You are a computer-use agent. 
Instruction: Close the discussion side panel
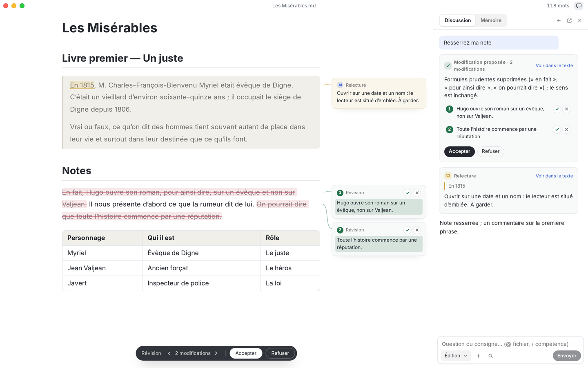tap(580, 20)
